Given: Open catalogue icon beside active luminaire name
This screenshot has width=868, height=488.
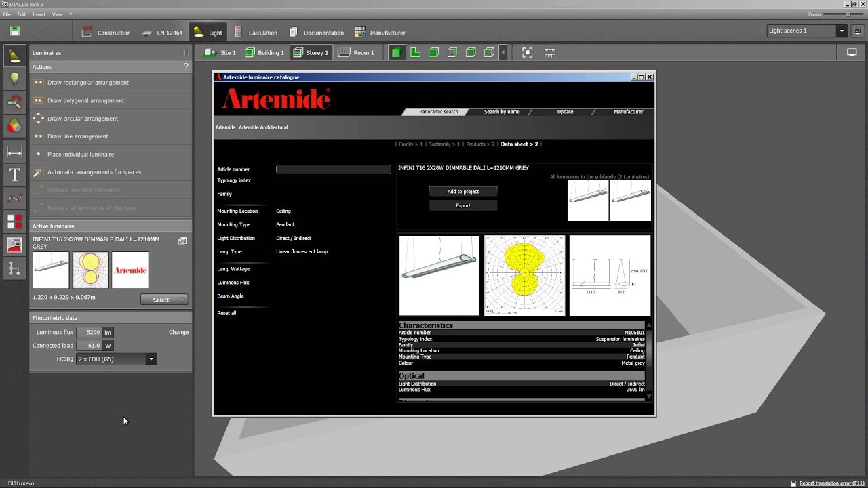Looking at the screenshot, I should [x=182, y=241].
